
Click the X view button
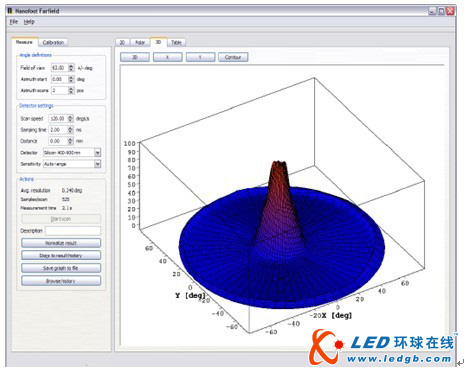168,57
